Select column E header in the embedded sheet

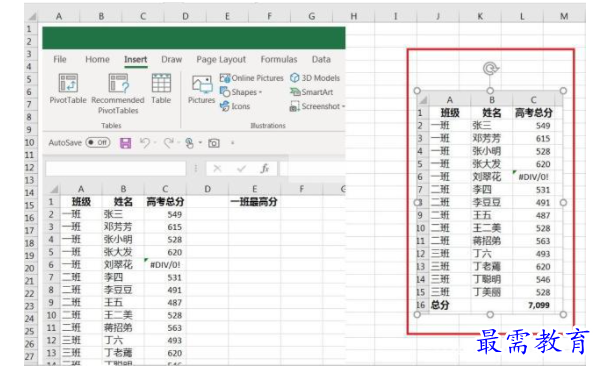coord(254,189)
